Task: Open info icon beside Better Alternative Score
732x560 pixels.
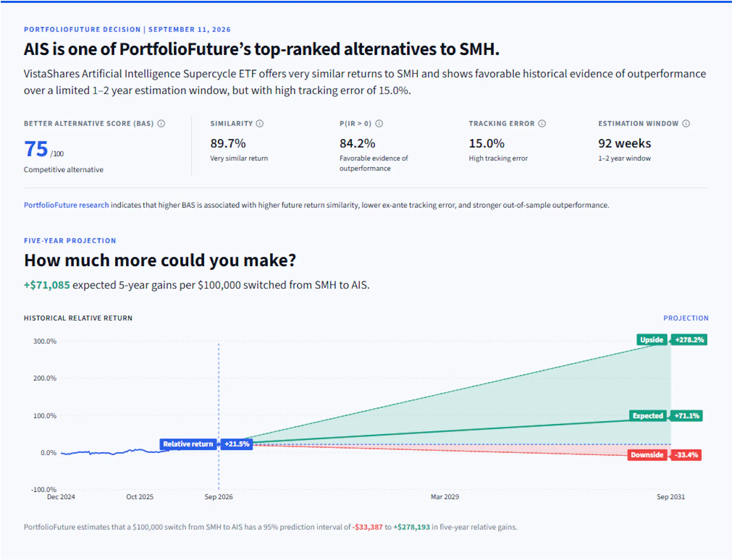Action: (161, 123)
